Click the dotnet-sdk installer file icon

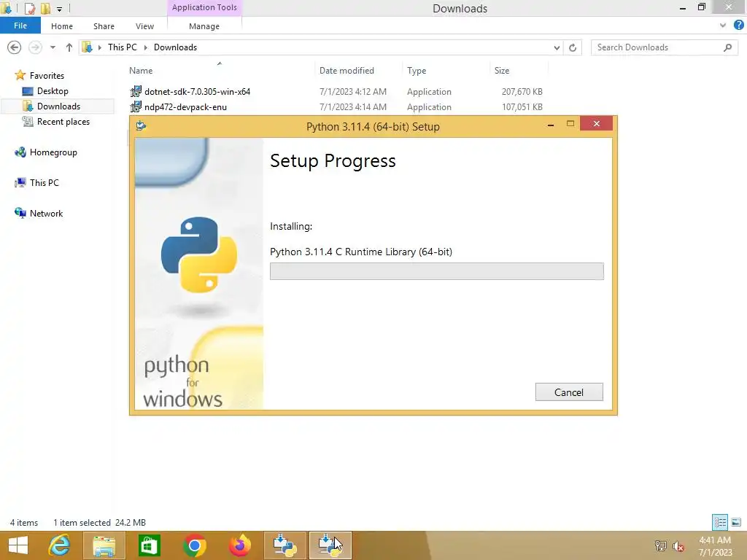136,91
